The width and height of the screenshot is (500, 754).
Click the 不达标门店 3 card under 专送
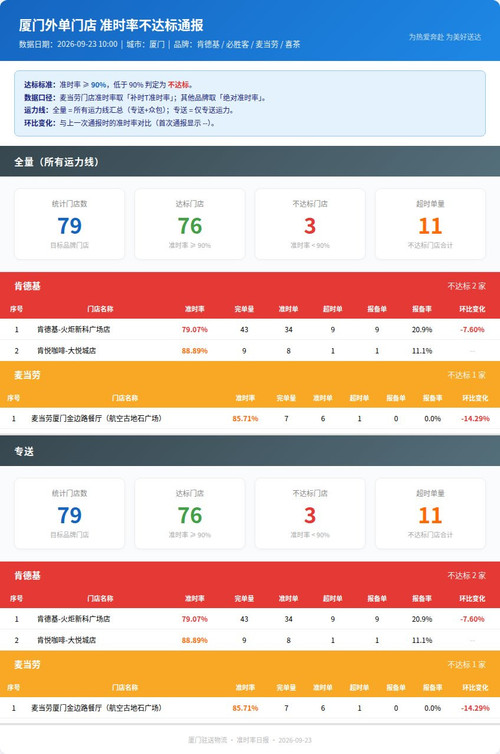coord(310,514)
